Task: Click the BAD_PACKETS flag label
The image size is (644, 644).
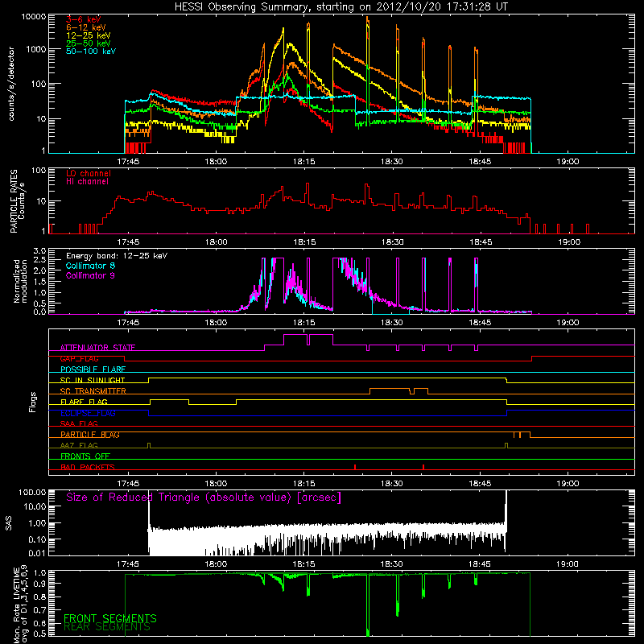Action: tap(88, 468)
